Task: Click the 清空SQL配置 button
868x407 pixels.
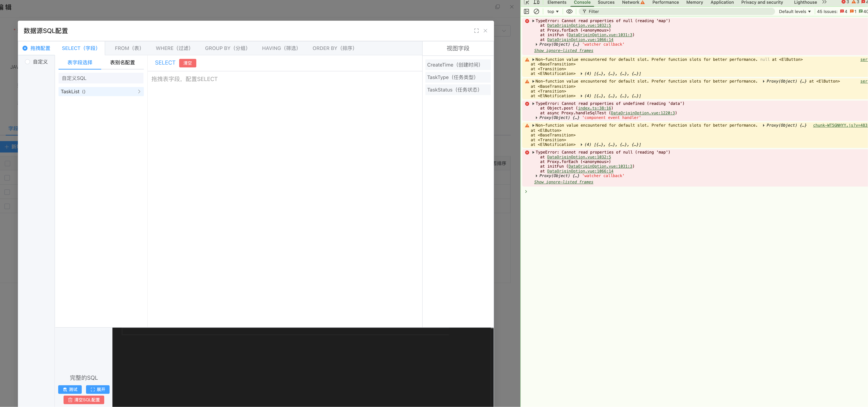Action: pyautogui.click(x=84, y=400)
